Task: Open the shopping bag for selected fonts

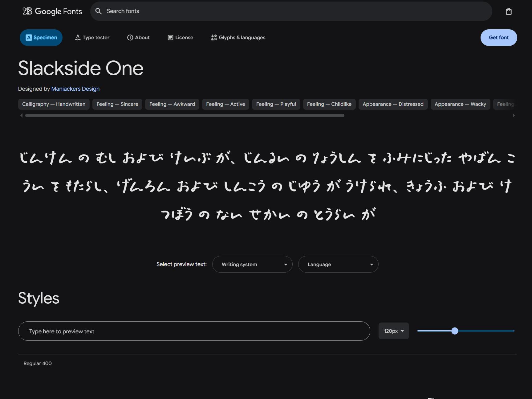Action: coord(508,11)
